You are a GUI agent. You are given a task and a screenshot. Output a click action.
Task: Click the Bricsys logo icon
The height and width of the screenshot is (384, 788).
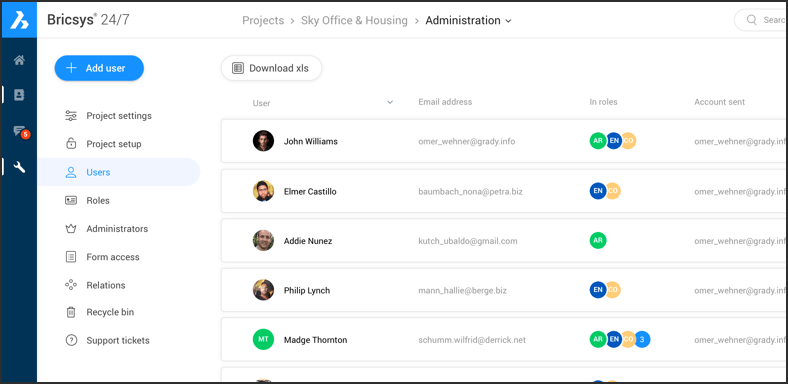(x=19, y=20)
